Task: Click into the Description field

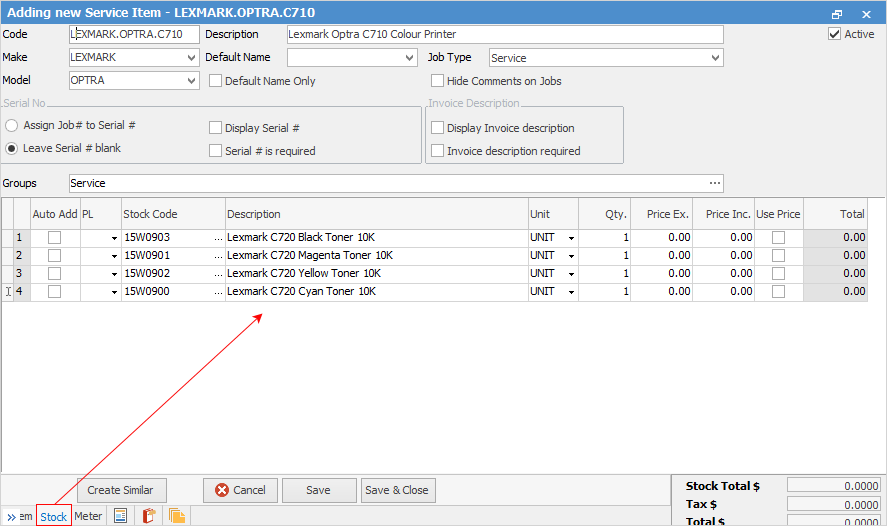Action: [505, 35]
